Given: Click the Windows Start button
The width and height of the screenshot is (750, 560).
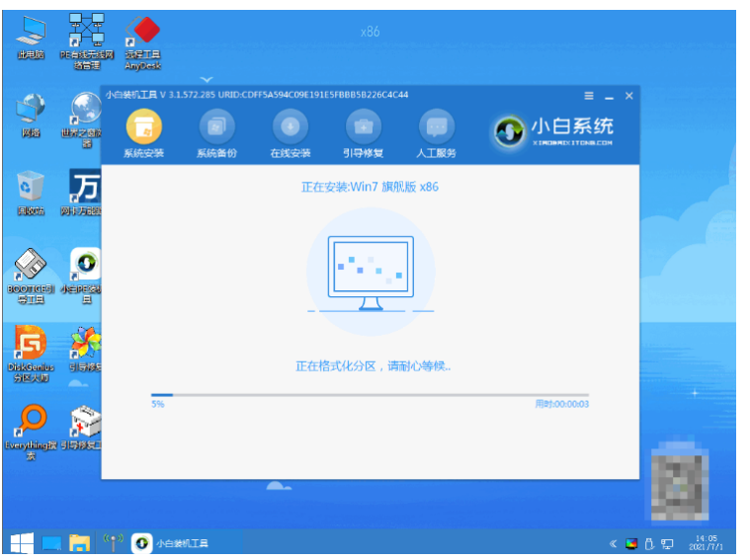Looking at the screenshot, I should 22,543.
